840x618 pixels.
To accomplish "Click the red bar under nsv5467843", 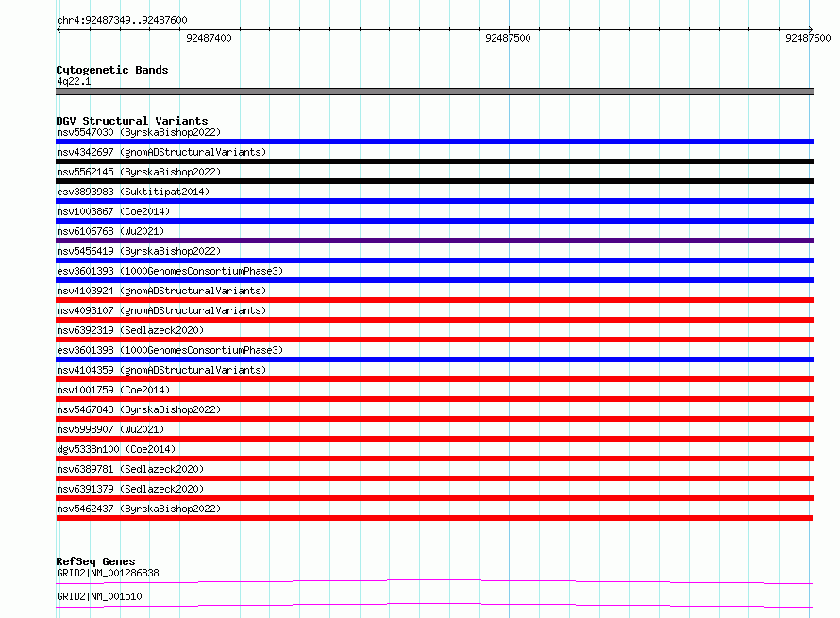I will click(x=434, y=419).
